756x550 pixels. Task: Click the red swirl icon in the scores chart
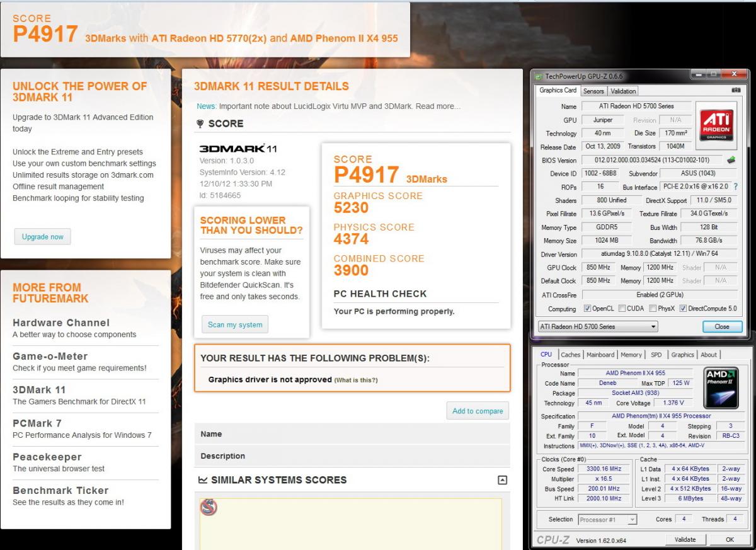pos(209,507)
